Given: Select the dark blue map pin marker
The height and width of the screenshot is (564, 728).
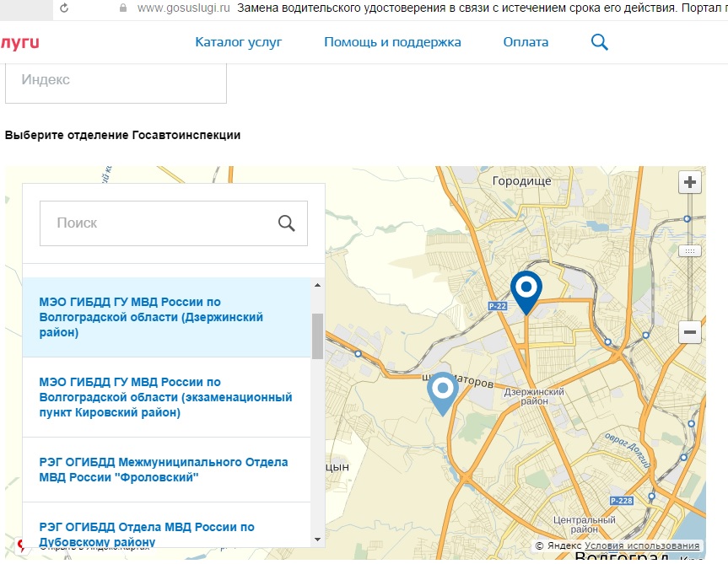Looking at the screenshot, I should coord(526,293).
